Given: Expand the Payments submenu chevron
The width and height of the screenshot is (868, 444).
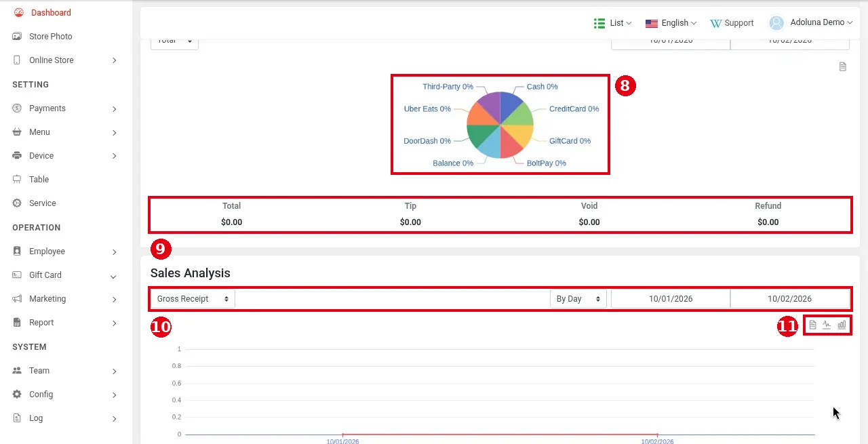Looking at the screenshot, I should coord(115,108).
